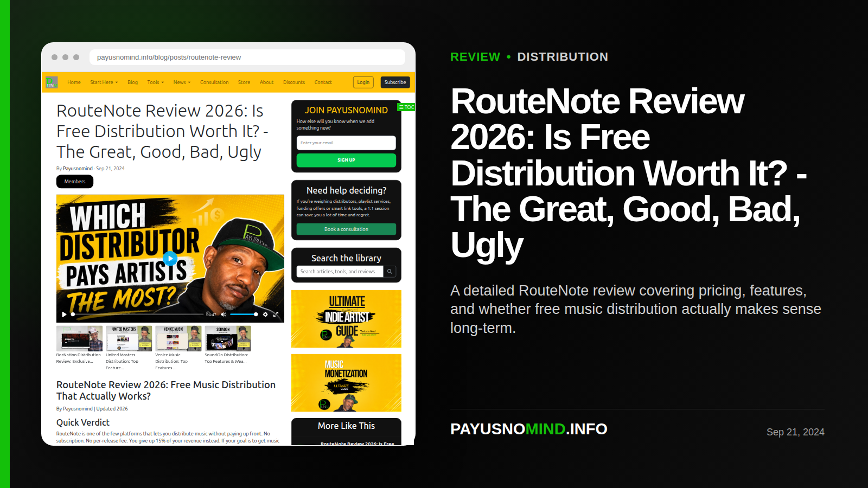Open the Discounts nav item
The image size is (868, 488).
tap(294, 82)
